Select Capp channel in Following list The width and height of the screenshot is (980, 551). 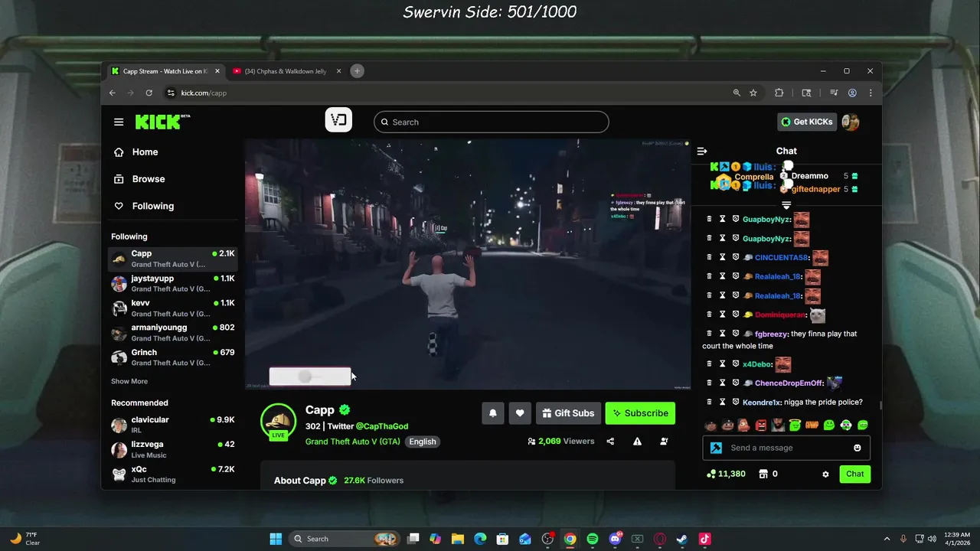point(173,259)
